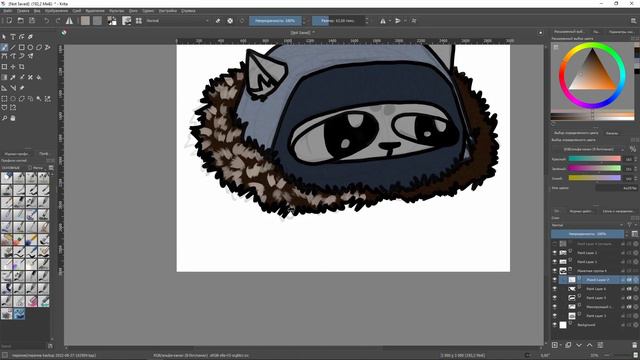Open the Слой menu
The image size is (640, 360).
pos(77,11)
